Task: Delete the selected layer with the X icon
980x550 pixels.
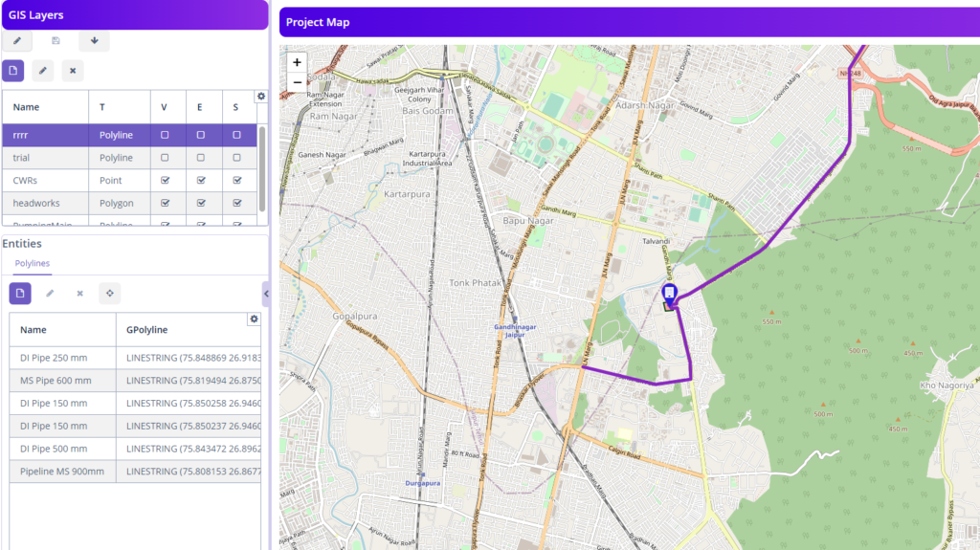Action: tap(73, 70)
